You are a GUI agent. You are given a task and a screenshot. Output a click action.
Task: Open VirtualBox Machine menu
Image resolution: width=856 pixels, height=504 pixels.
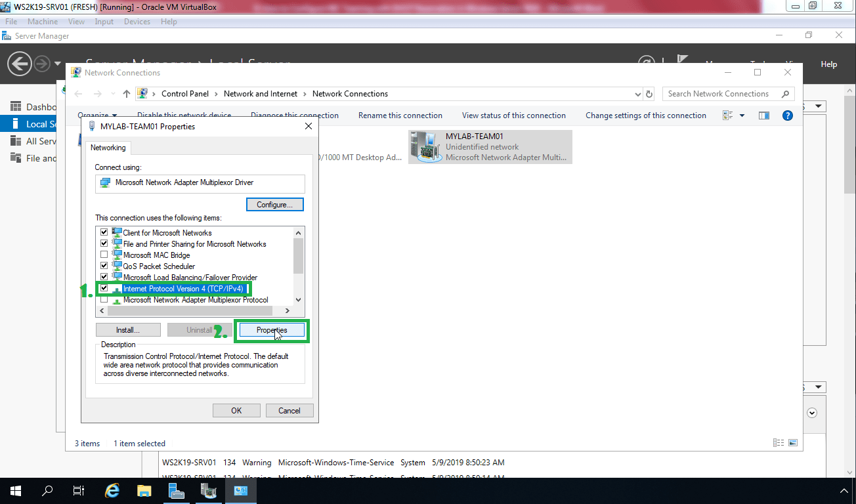(43, 22)
